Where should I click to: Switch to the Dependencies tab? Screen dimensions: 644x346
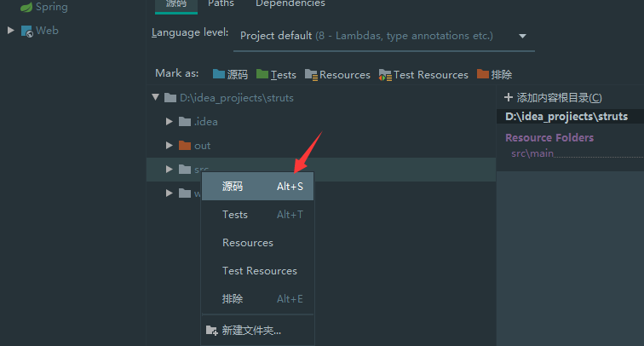pos(290,4)
